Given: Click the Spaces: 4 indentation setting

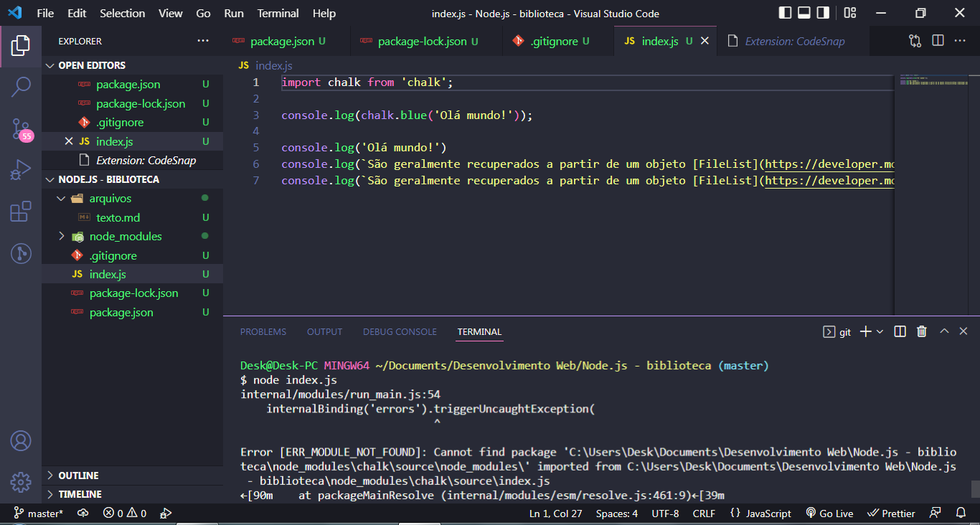Looking at the screenshot, I should click(x=617, y=514).
